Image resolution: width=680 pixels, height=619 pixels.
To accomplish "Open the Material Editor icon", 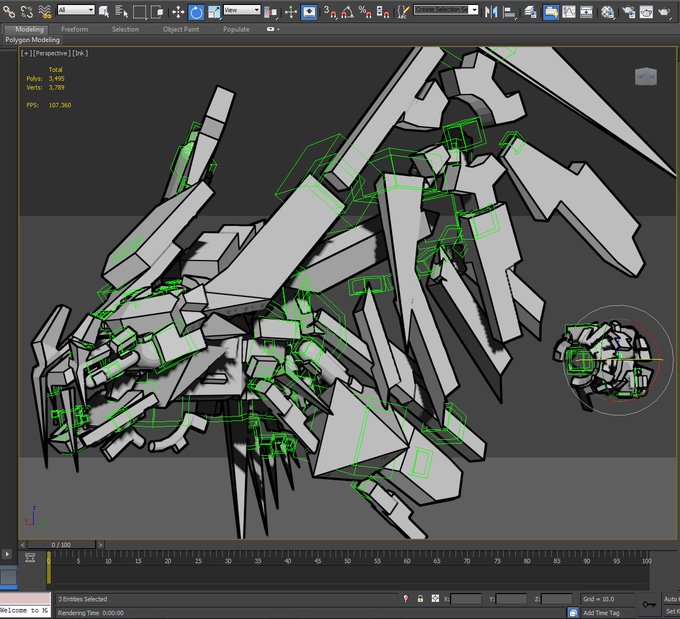I will [607, 11].
